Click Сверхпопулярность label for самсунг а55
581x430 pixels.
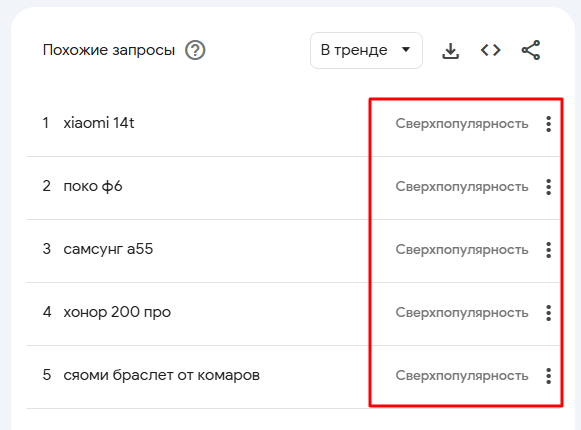[x=462, y=250]
